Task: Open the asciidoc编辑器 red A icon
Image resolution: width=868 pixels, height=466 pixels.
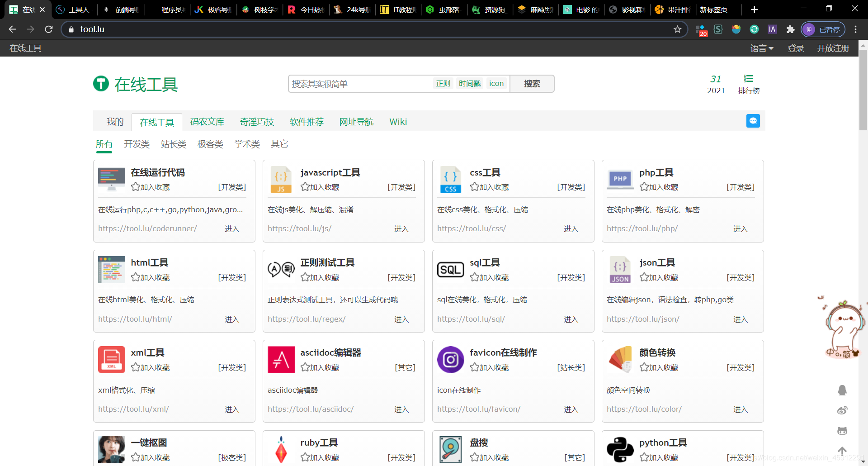Action: 281,360
